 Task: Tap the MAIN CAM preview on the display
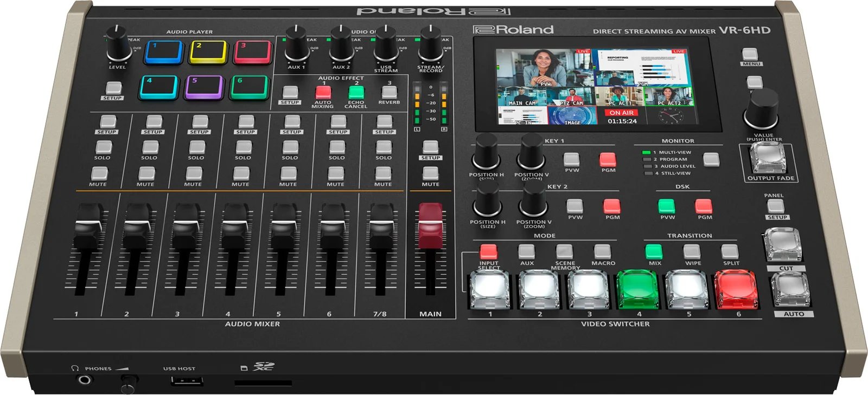pos(521,95)
